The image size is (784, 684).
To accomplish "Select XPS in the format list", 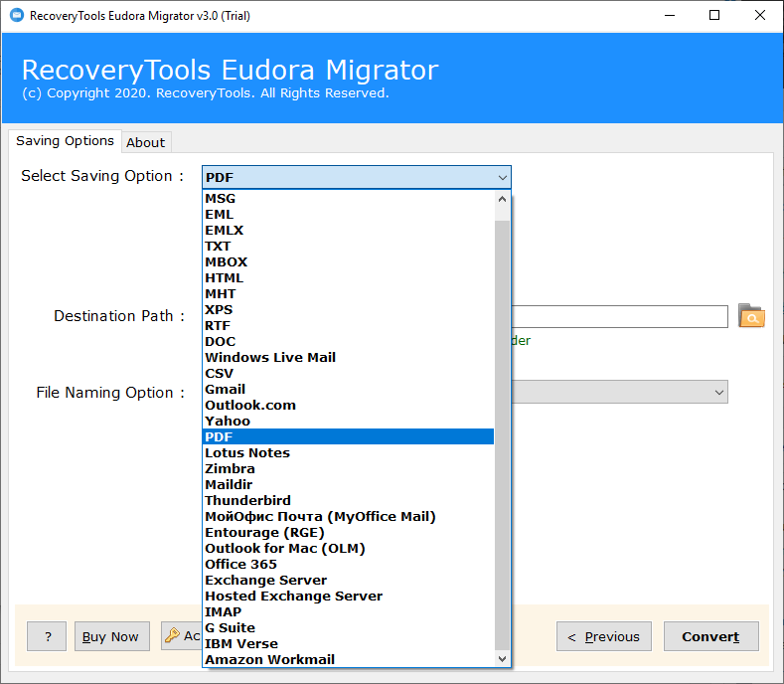I will [349, 310].
